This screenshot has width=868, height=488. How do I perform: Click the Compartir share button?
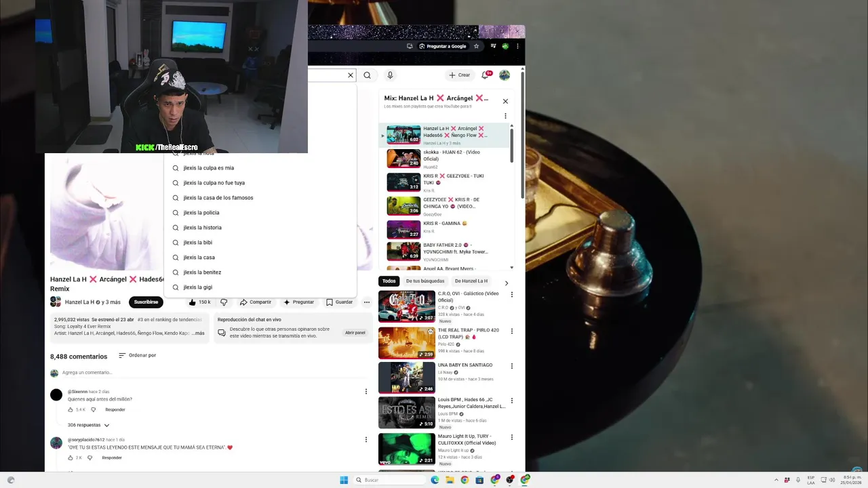tap(256, 302)
